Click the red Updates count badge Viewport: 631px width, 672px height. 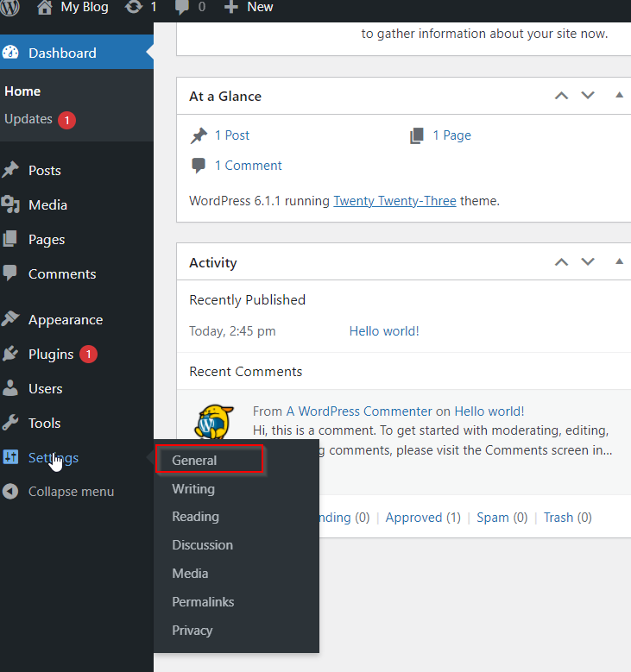click(x=67, y=121)
